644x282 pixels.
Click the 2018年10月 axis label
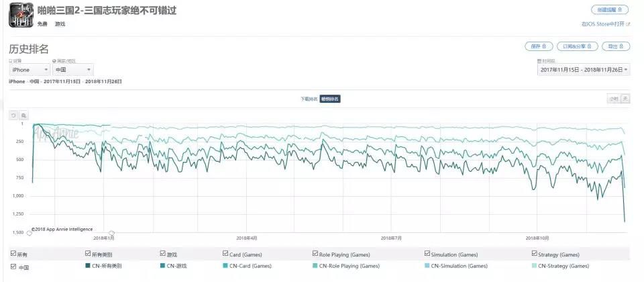[537, 238]
